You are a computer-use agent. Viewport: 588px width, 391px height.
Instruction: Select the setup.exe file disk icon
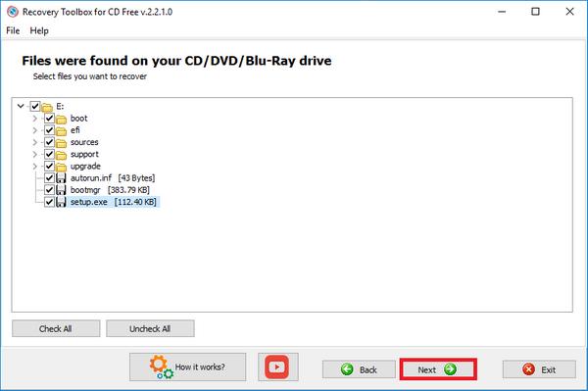61,202
